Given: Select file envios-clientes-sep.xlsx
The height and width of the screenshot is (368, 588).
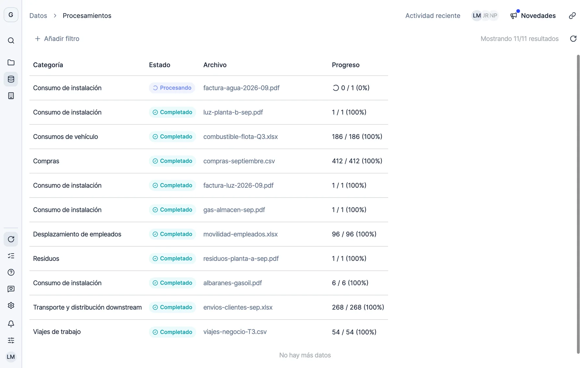Looking at the screenshot, I should pos(238,307).
